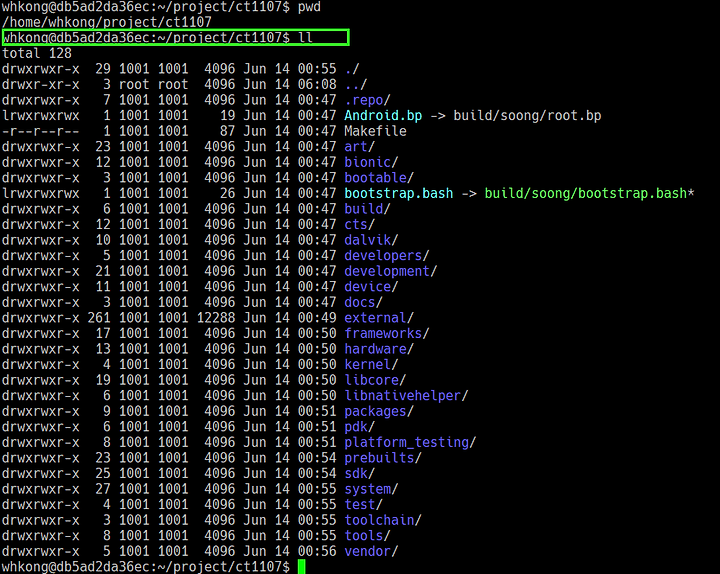
Task: Click the '06:08' timestamp
Action: point(317,84)
